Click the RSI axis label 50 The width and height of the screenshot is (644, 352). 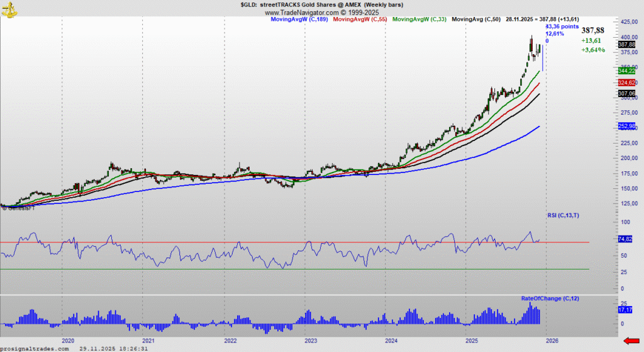coord(624,256)
